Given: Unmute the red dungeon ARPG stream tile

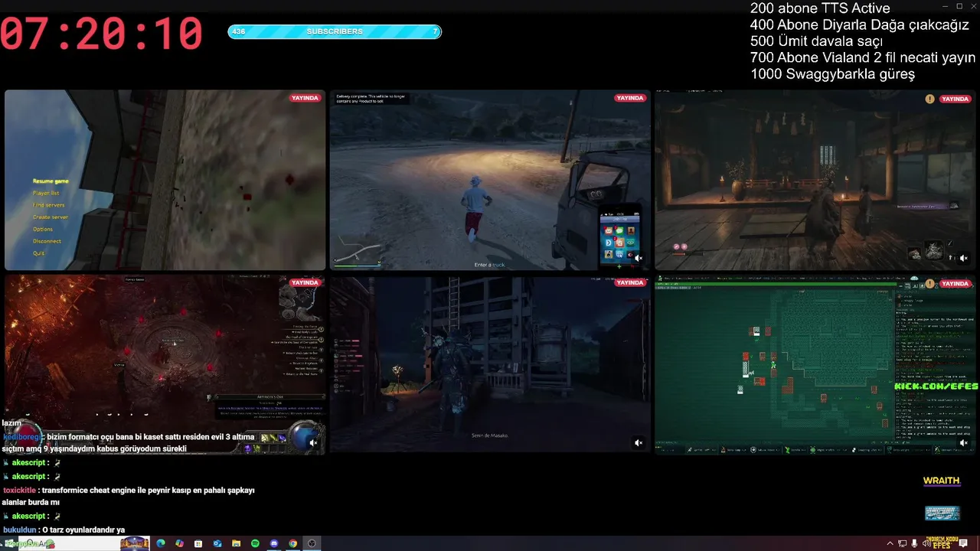Looking at the screenshot, I should (x=313, y=442).
